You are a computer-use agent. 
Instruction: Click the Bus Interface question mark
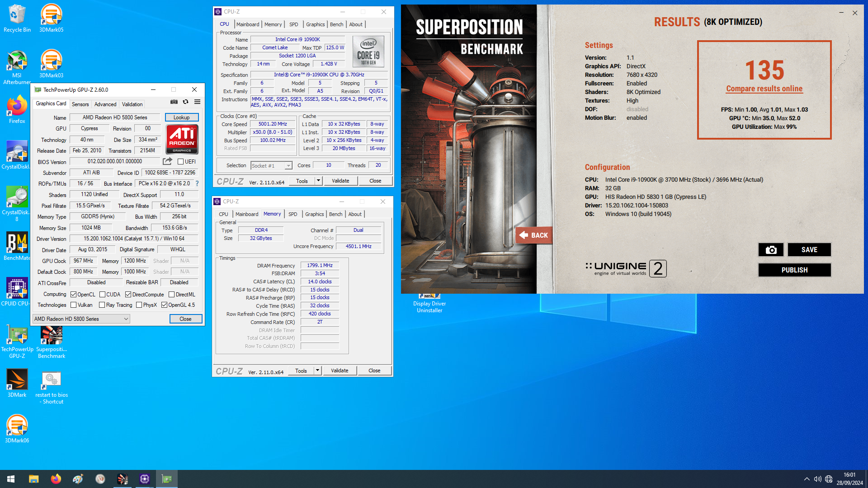click(197, 183)
